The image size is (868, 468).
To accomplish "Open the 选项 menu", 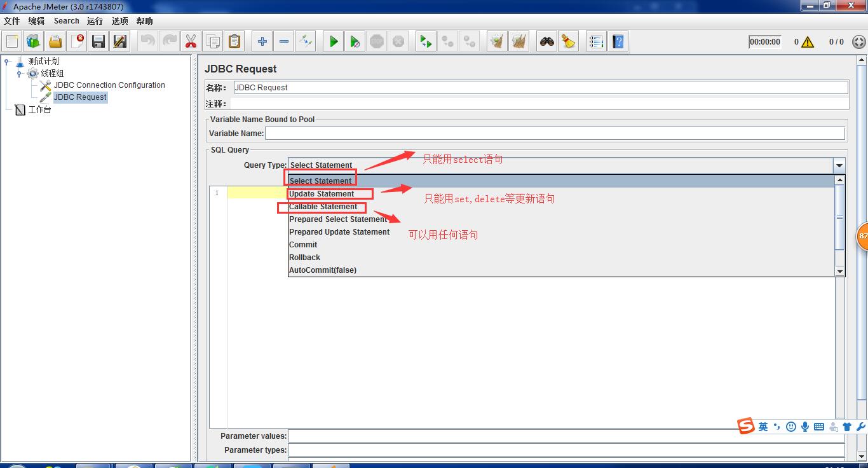I will 120,21.
